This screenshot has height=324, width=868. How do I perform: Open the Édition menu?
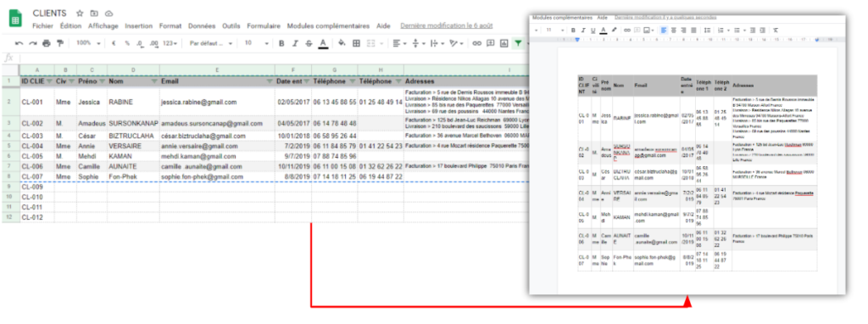(71, 26)
